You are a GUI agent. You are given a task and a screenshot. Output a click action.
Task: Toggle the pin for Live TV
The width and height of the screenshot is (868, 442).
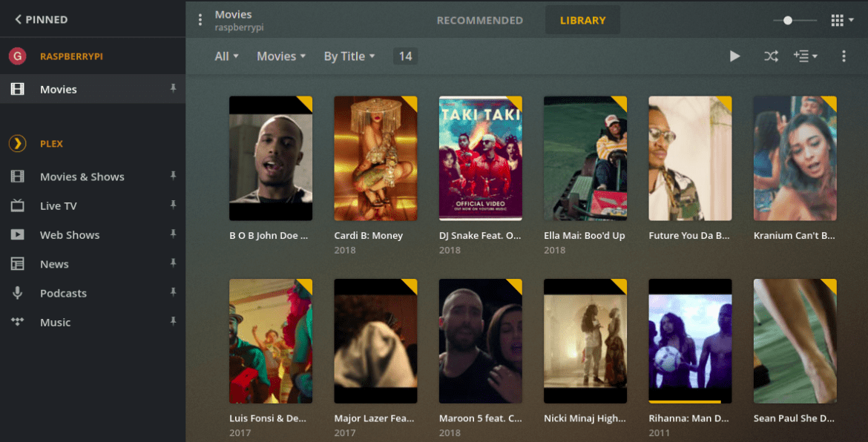pyautogui.click(x=173, y=205)
